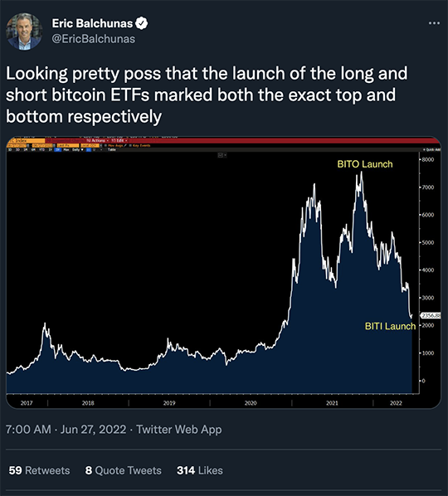The height and width of the screenshot is (496, 448).
Task: View the 59 Retweets list
Action: [39, 470]
